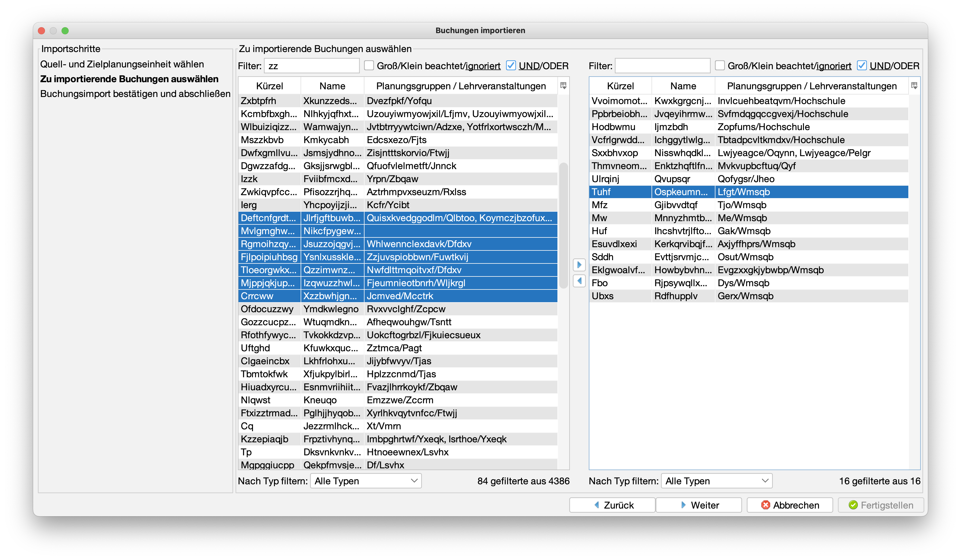Focus the right Filter text field
This screenshot has width=961, height=560.
click(662, 66)
